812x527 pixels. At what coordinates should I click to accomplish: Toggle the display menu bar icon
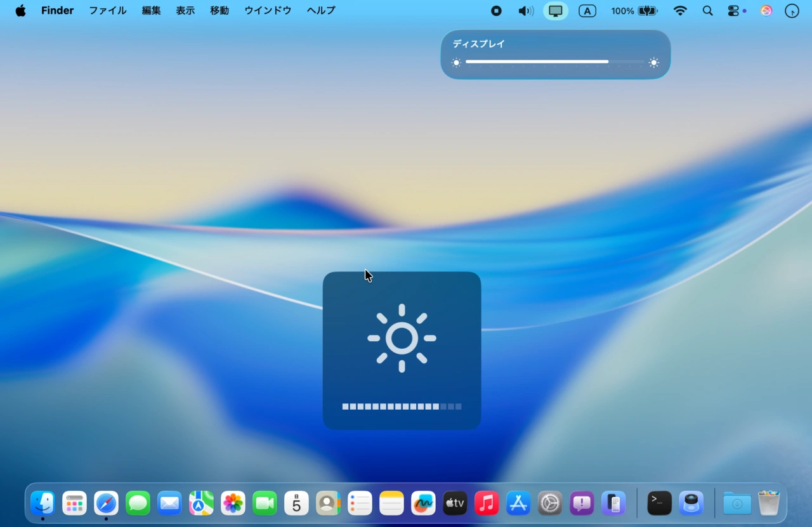tap(555, 10)
